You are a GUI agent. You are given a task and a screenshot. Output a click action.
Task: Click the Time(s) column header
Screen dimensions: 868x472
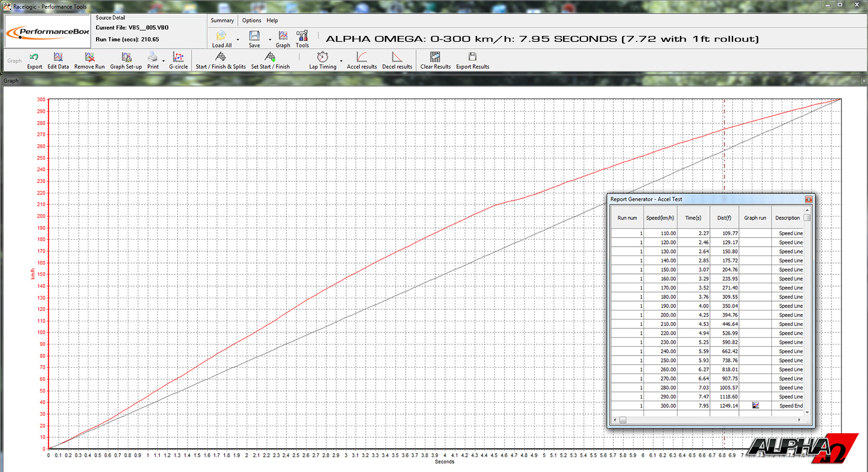pyautogui.click(x=693, y=218)
